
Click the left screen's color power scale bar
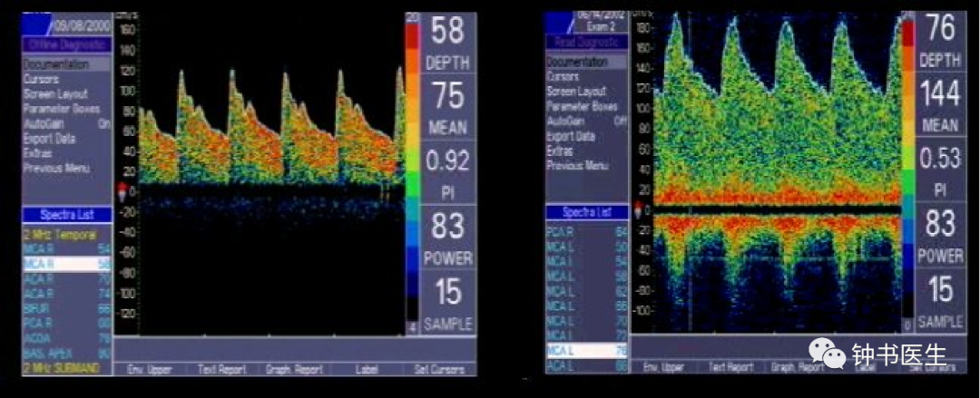pyautogui.click(x=412, y=172)
